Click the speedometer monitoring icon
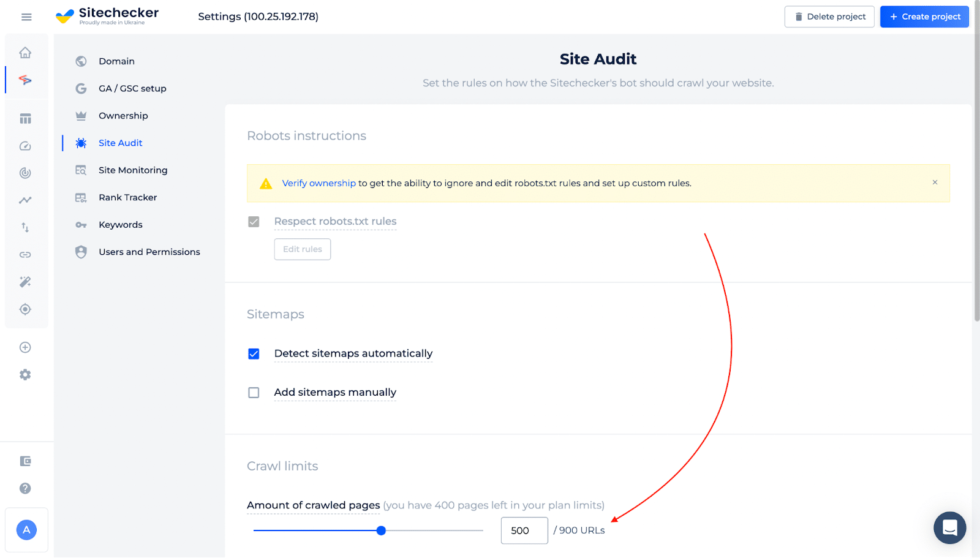 [x=26, y=146]
